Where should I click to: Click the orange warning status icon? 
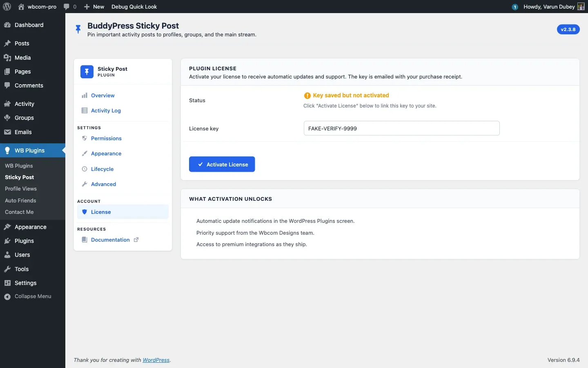coord(307,96)
